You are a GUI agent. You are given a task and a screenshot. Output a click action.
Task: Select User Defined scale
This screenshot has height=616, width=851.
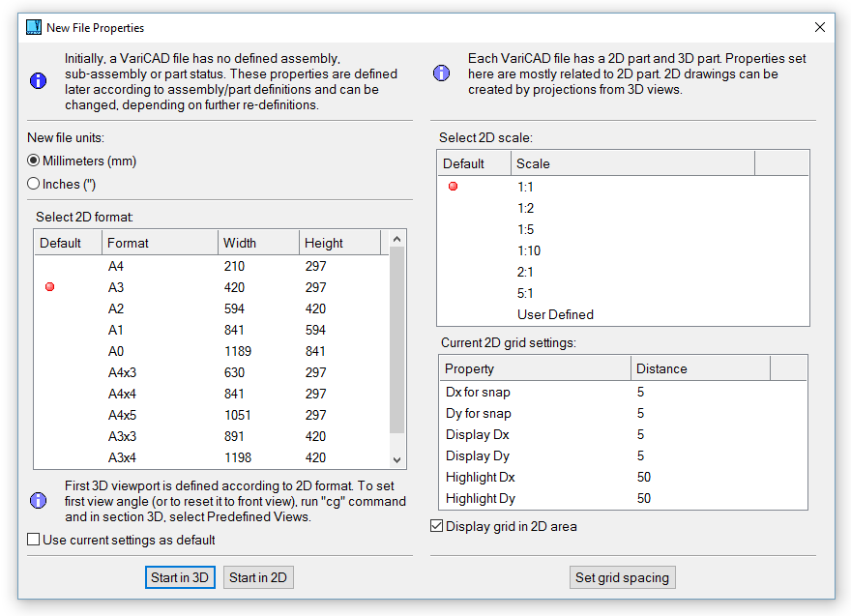coord(555,314)
